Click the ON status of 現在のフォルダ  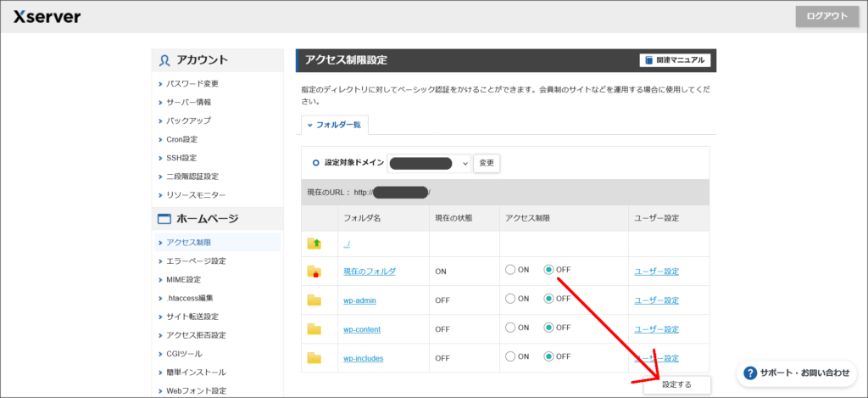[x=441, y=272]
